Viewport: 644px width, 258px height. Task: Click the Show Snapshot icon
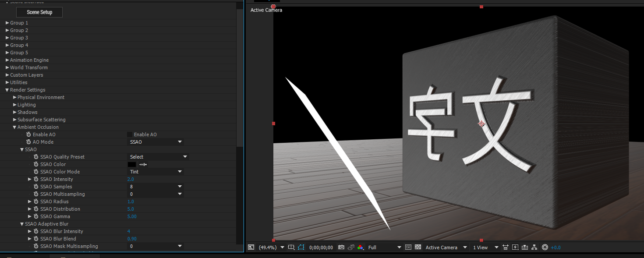pos(351,247)
